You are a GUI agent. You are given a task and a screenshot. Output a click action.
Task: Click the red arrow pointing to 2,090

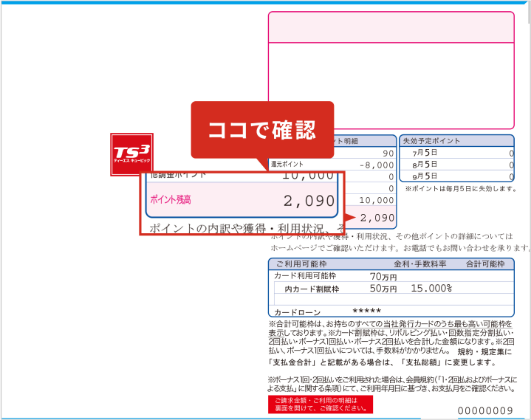point(350,217)
